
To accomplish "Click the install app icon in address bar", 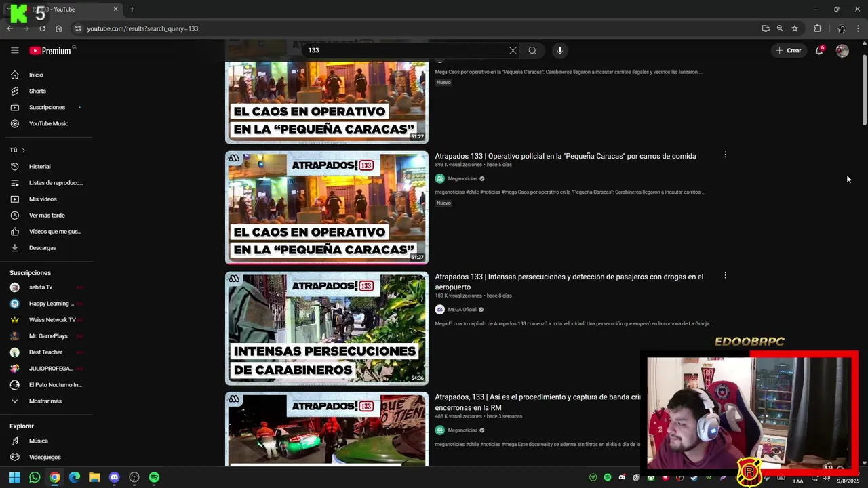I will [x=766, y=28].
